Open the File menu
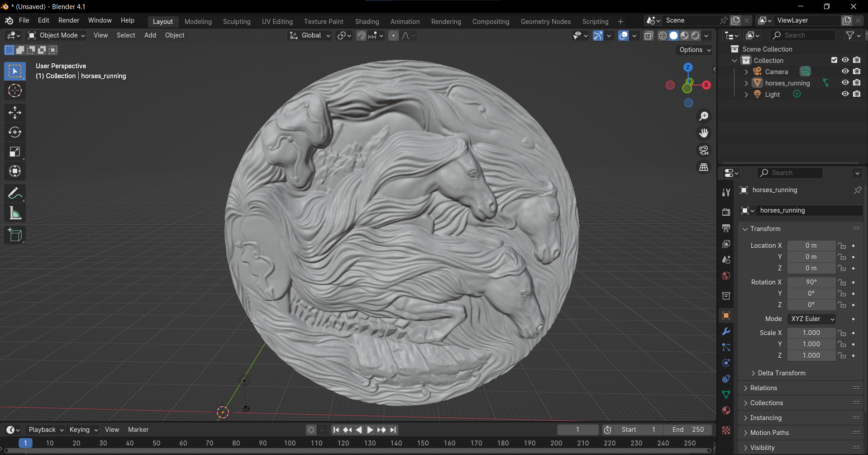The image size is (868, 455). tap(24, 20)
